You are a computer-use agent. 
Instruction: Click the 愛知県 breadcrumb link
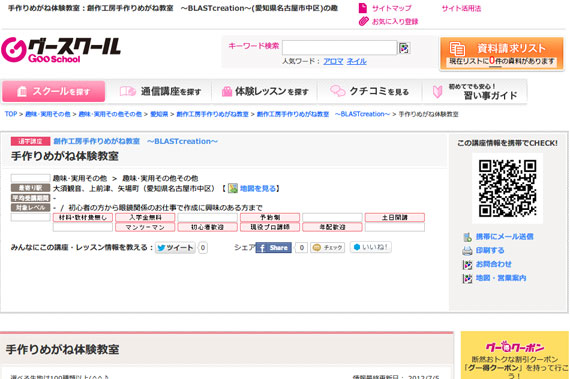point(159,114)
